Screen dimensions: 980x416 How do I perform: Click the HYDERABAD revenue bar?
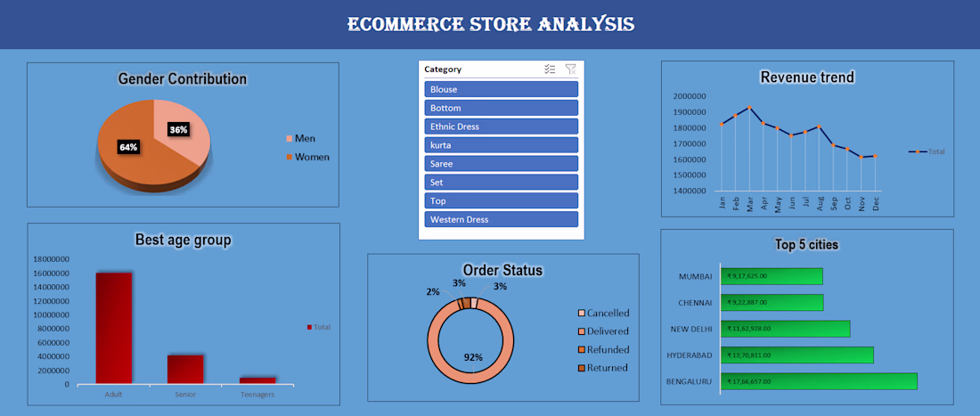click(x=796, y=355)
